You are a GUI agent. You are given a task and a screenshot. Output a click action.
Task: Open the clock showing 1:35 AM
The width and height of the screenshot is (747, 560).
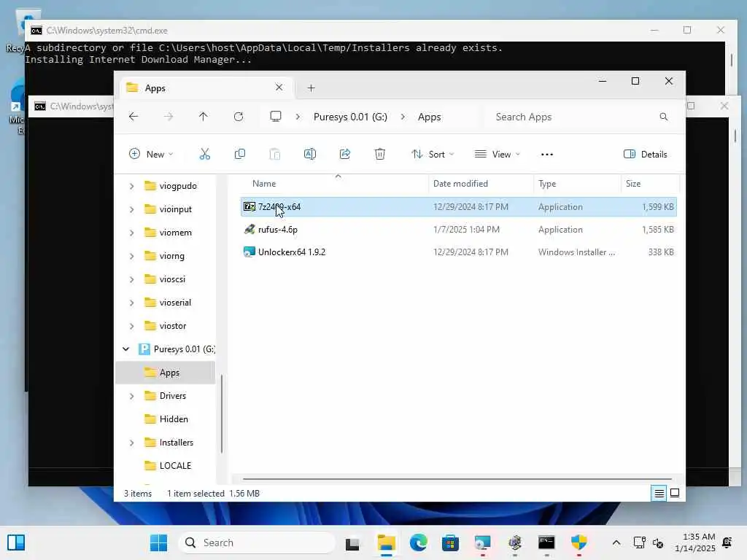[694, 542]
